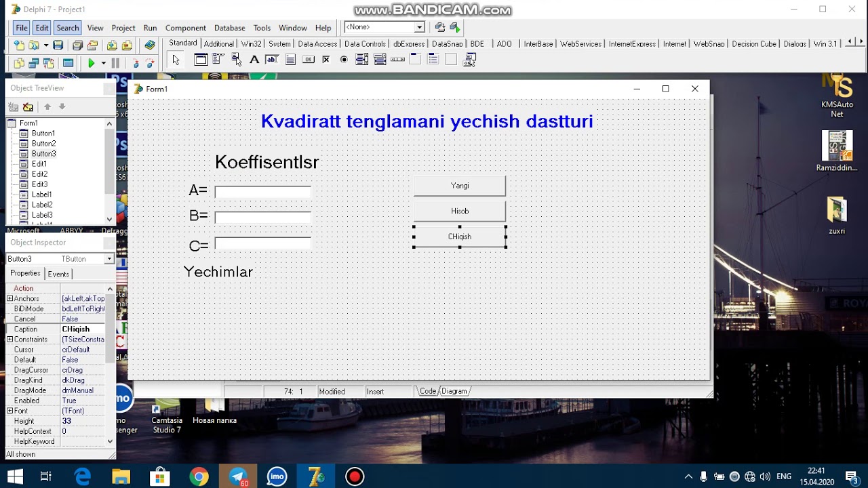Open dropdown arrow next to Run icon
The height and width of the screenshot is (488, 868).
point(103,63)
